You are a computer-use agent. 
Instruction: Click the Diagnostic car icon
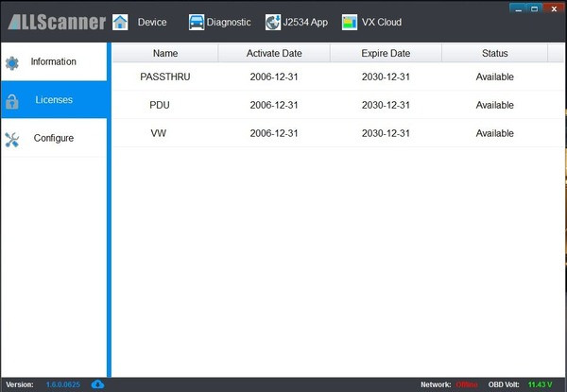coord(197,22)
